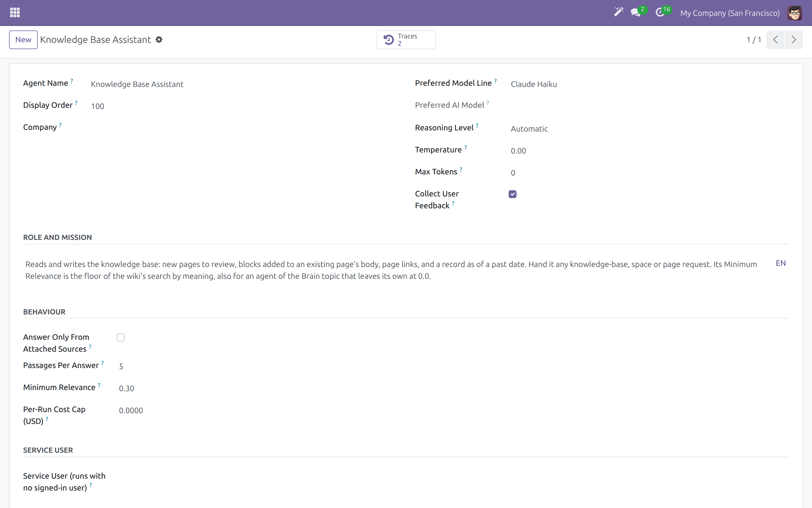Image resolution: width=812 pixels, height=508 pixels.
Task: Click the Reasoning Level help question mark
Action: coord(477,125)
